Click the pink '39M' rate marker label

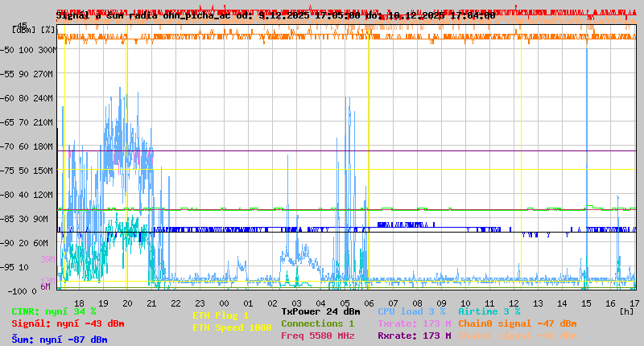47,259
